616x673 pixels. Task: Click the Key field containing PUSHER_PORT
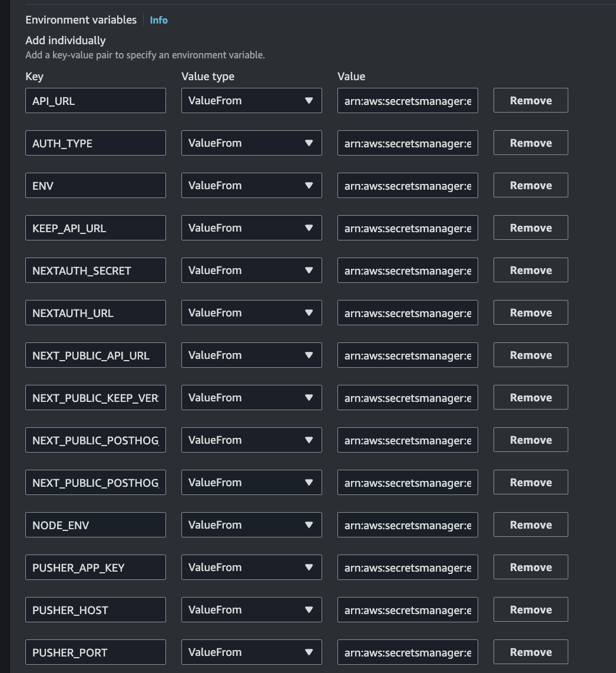point(95,652)
